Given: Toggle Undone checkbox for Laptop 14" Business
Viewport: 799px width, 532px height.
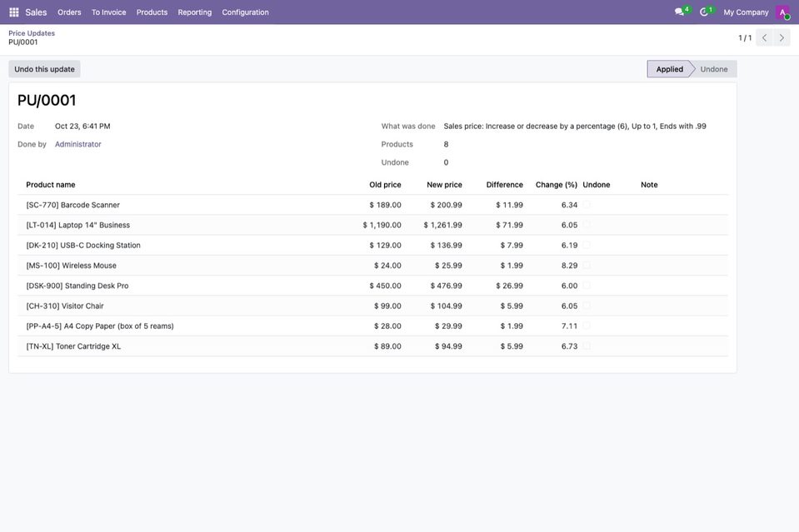Looking at the screenshot, I should click(587, 225).
